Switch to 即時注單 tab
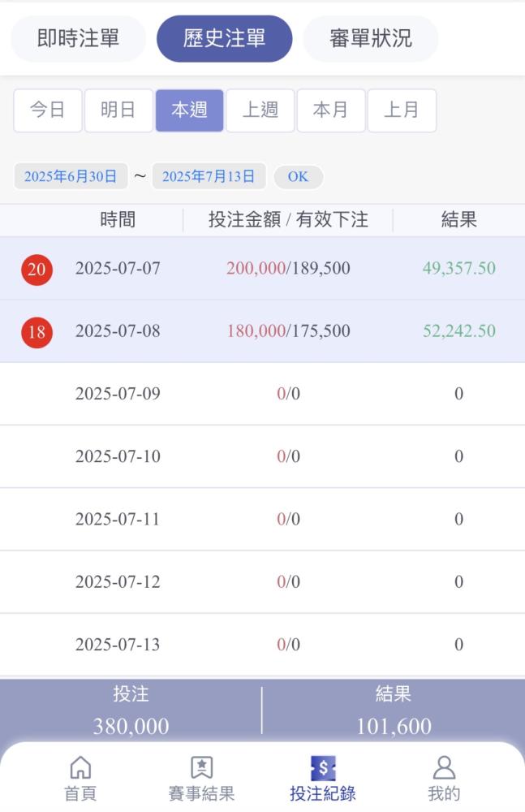The width and height of the screenshot is (525, 812). [x=78, y=38]
